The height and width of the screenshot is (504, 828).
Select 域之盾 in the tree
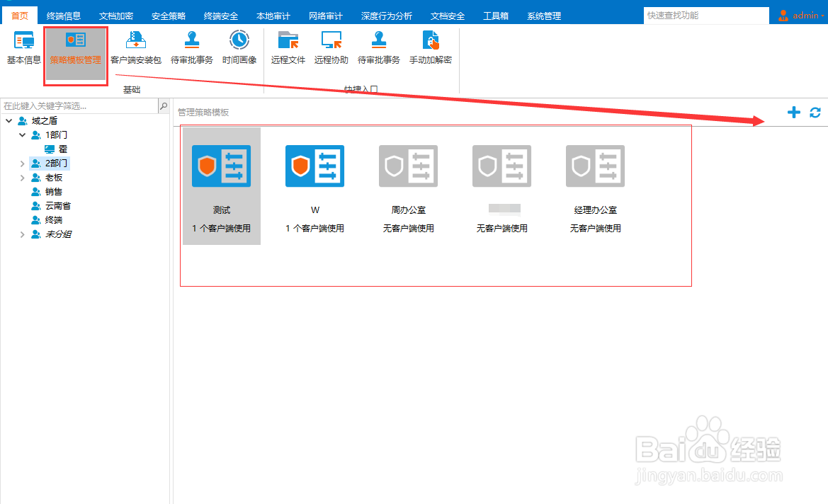[x=45, y=121]
